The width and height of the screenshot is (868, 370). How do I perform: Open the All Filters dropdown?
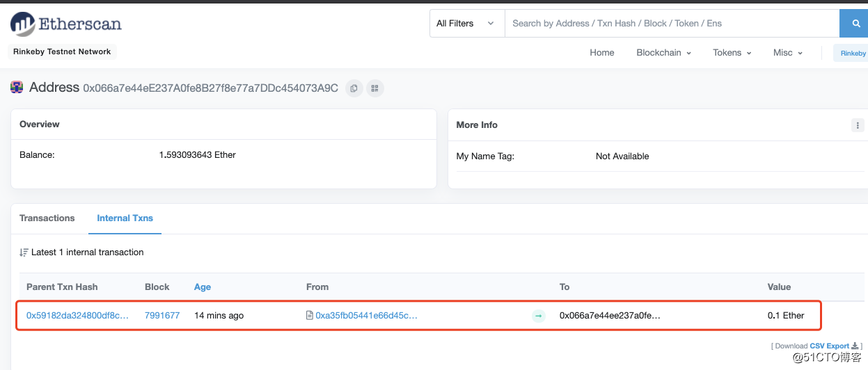pos(467,23)
